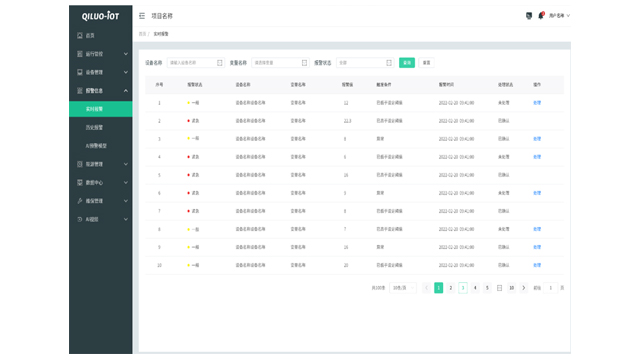Click the 重置 reset button
Viewport: 640px width, 360px height.
[x=427, y=63]
